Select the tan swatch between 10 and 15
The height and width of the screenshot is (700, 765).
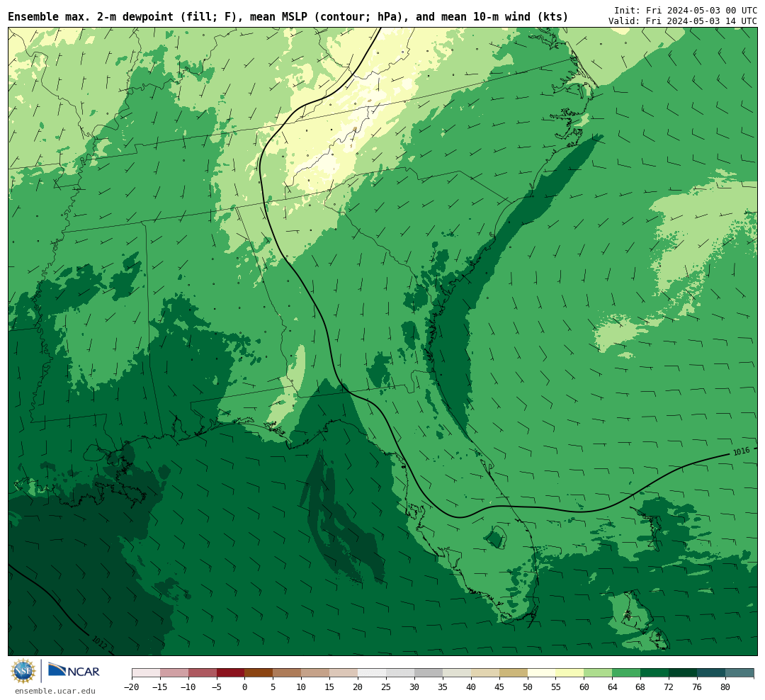(x=316, y=673)
